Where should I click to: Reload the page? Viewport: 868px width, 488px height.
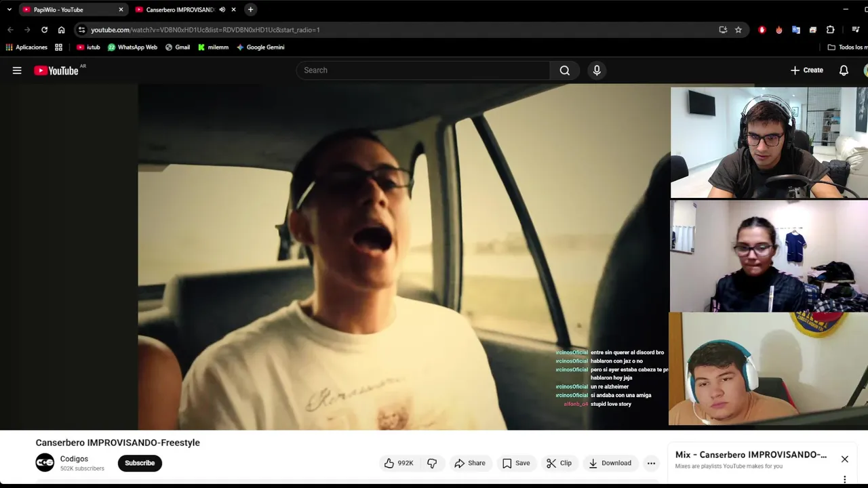click(x=44, y=30)
